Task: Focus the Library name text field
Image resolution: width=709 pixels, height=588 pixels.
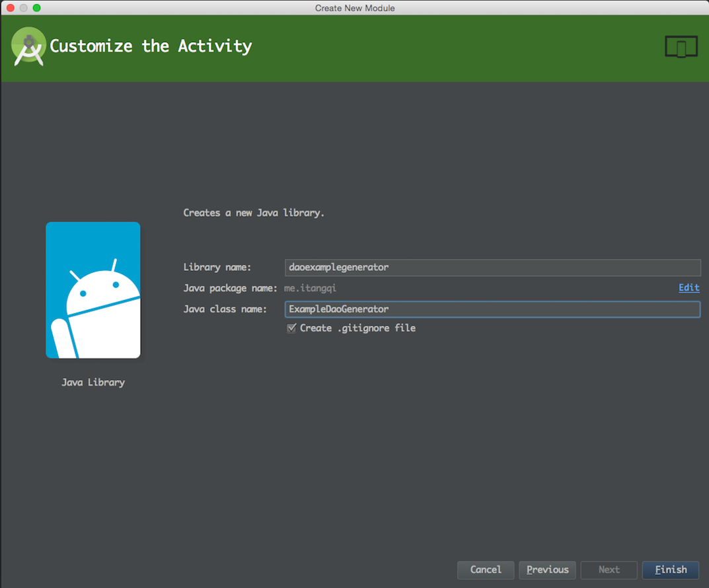Action: pyautogui.click(x=492, y=268)
